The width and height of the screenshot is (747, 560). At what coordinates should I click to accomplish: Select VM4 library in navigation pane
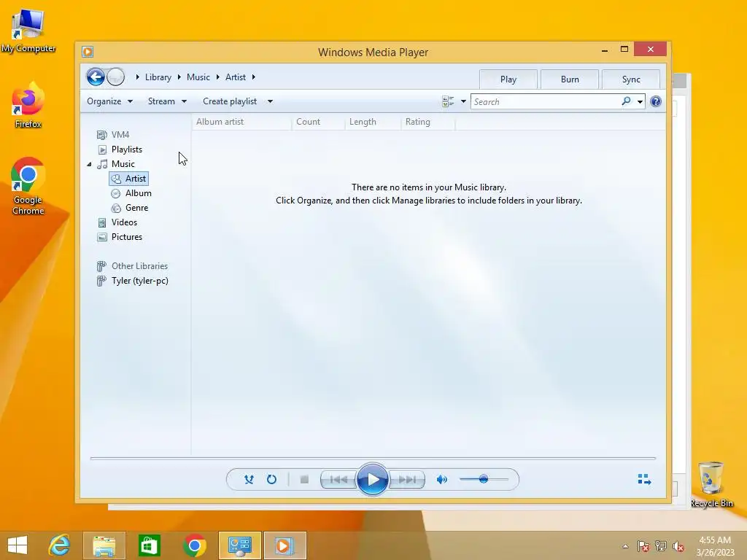point(120,135)
